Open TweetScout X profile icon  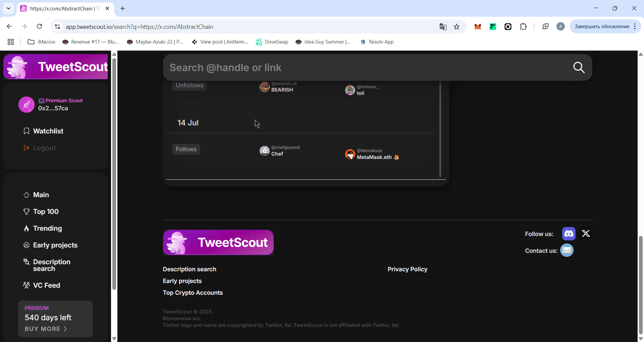coord(586,234)
